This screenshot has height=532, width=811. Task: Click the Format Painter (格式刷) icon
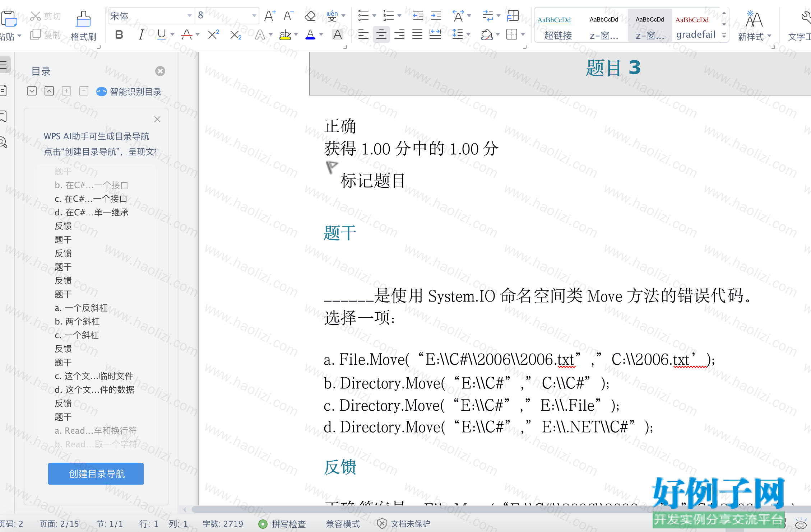coord(83,19)
